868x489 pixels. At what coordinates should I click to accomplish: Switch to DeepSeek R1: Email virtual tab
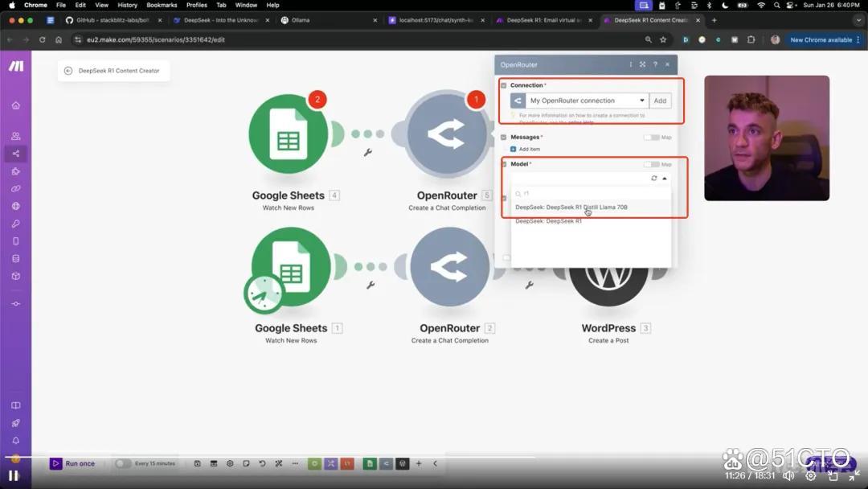click(x=545, y=20)
